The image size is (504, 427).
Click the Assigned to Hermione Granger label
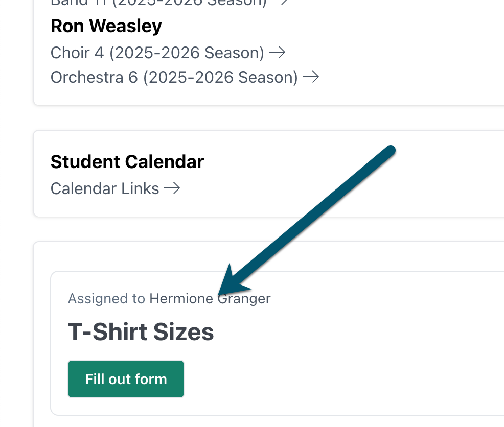(169, 298)
